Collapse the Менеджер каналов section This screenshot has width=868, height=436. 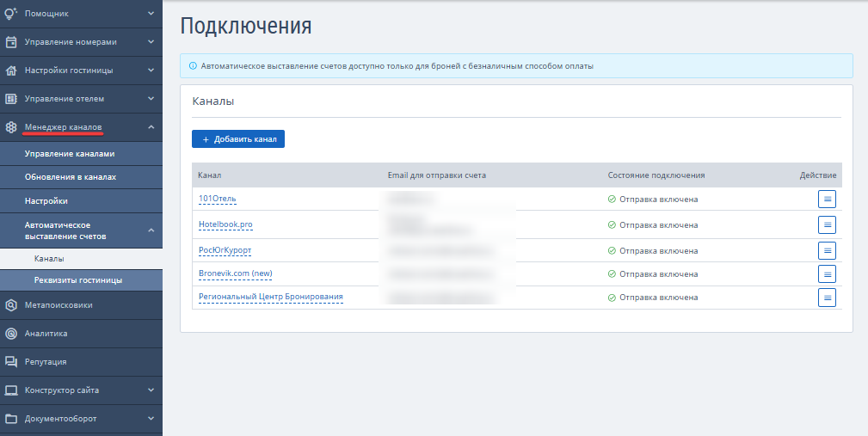[x=151, y=127]
